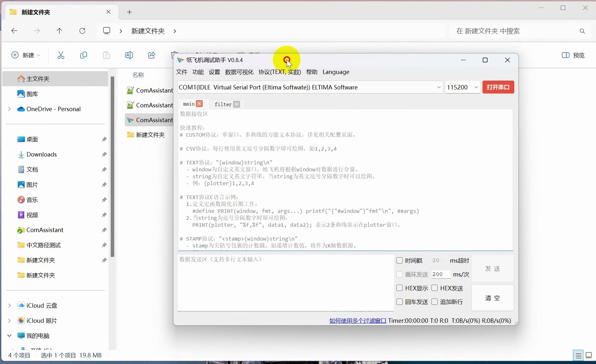Close the filter tab in serial assistant
The image size is (596, 364).
237,104
